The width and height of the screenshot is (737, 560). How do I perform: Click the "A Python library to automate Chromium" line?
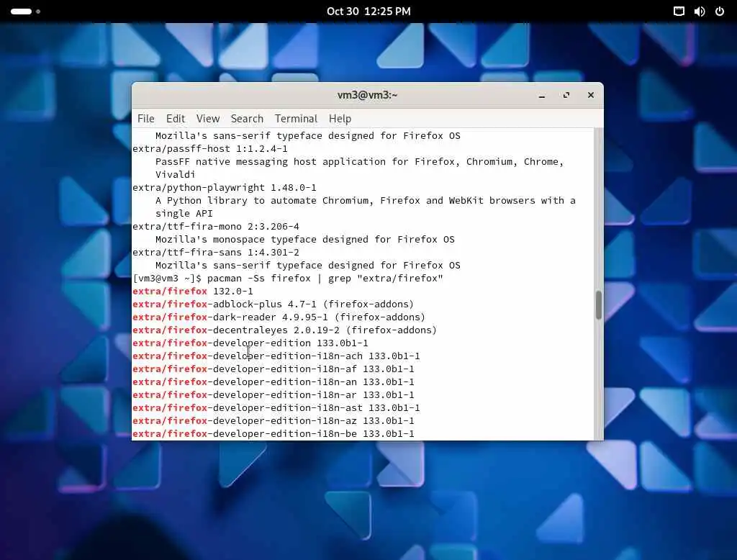click(366, 200)
